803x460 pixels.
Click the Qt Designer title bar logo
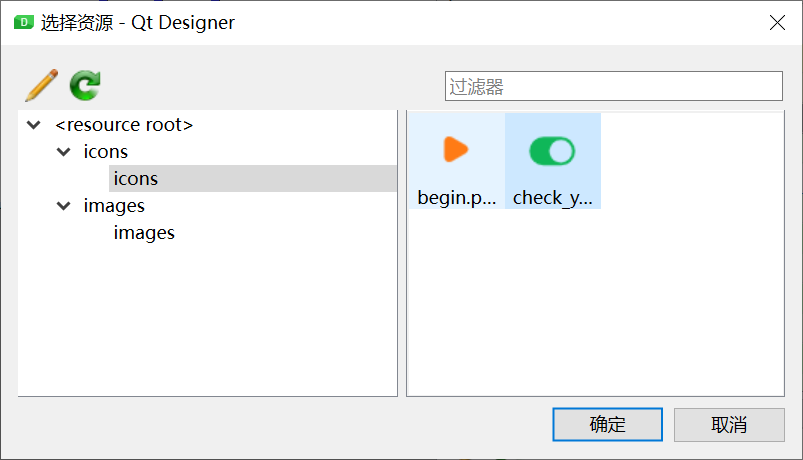(x=23, y=23)
